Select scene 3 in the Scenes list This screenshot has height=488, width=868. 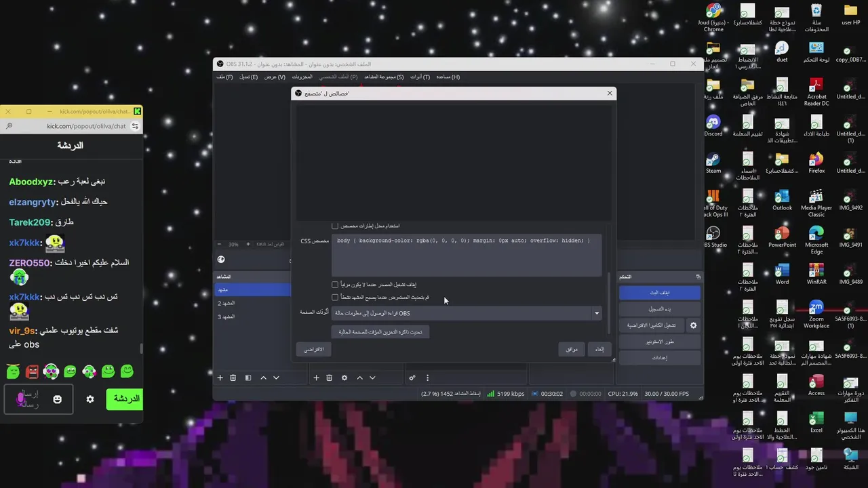[252, 317]
